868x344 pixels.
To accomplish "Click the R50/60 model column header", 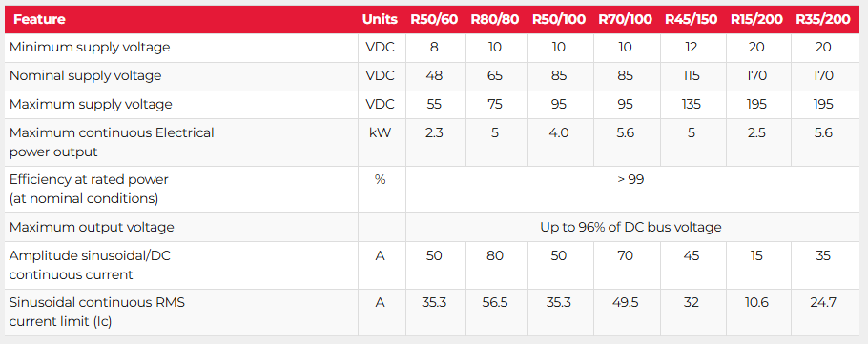I will tap(435, 20).
